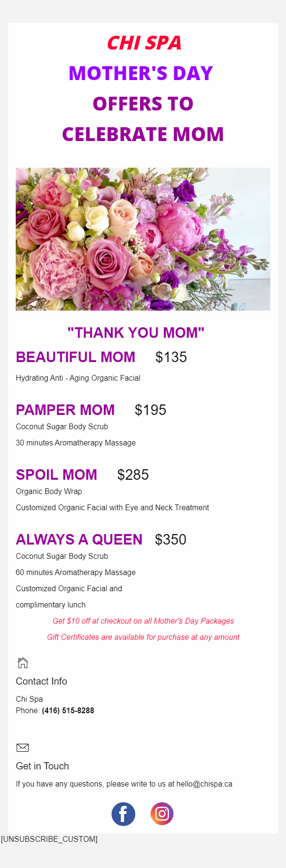
Task: Click the Gift Certificates availability line
Action: 143,637
